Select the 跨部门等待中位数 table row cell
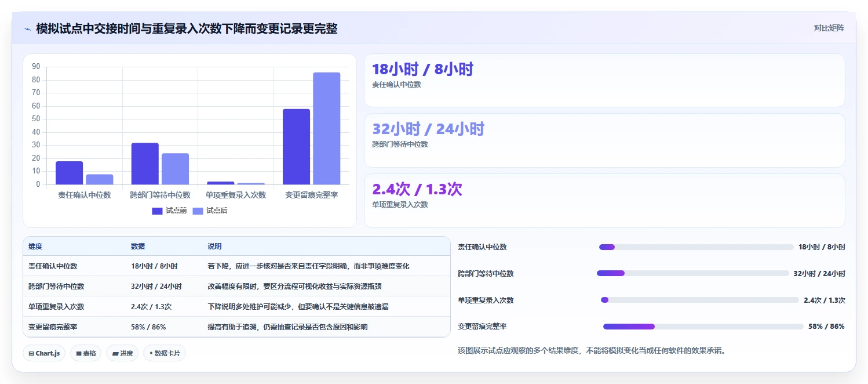 56,287
